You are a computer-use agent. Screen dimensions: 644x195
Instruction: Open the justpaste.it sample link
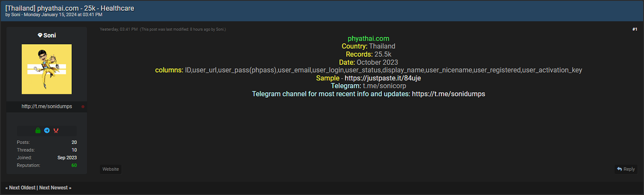(x=380, y=78)
